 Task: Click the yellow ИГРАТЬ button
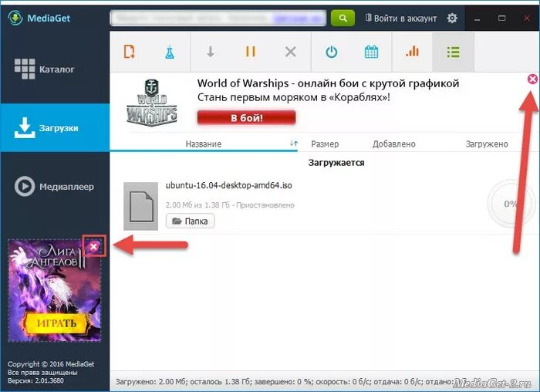pyautogui.click(x=56, y=323)
